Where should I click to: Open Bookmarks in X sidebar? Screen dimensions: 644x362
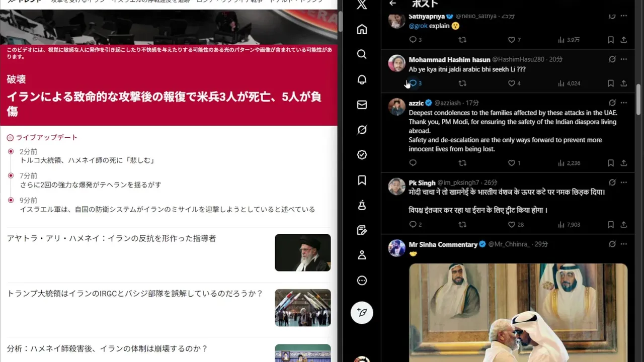[x=362, y=180]
